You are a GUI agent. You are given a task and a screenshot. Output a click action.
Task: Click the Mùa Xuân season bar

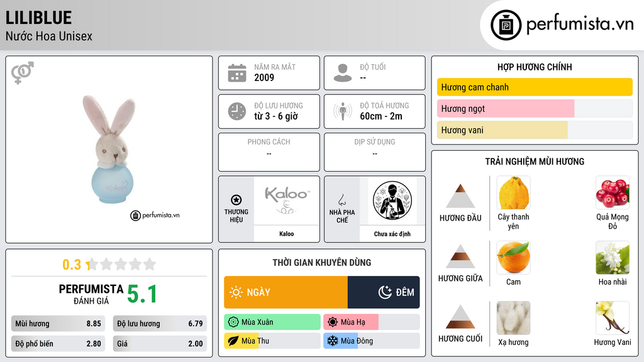(x=272, y=322)
